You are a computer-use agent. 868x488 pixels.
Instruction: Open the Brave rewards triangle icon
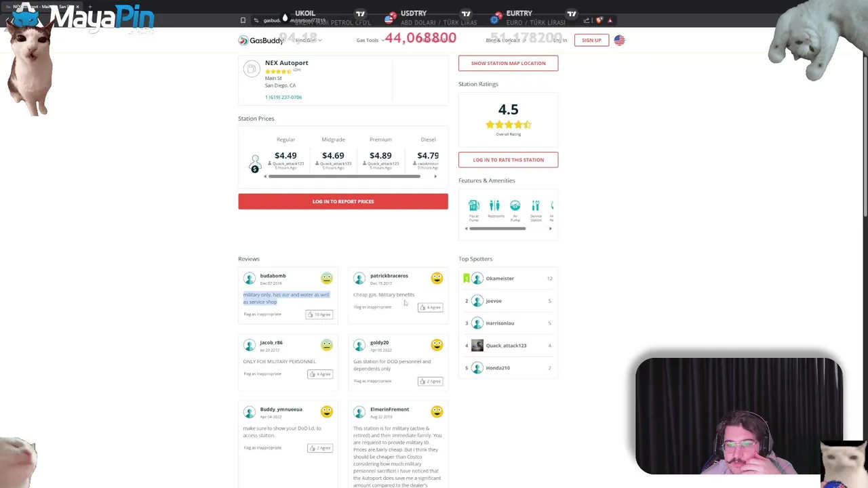coord(610,20)
